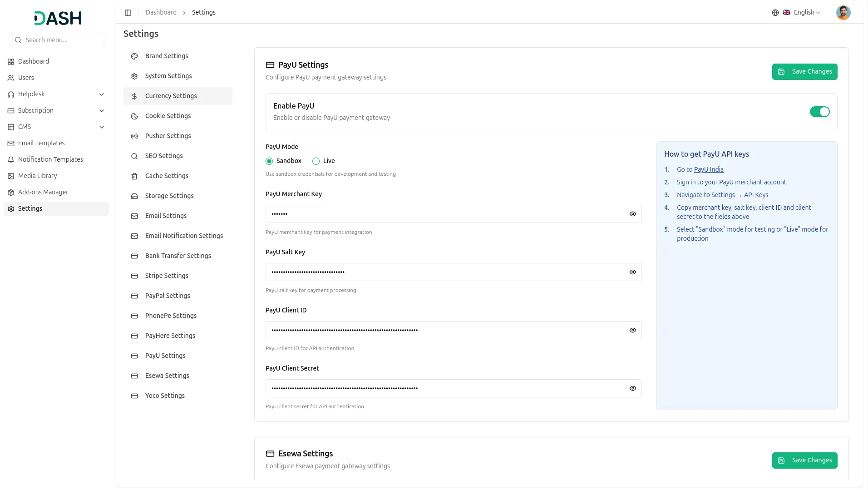Go to Bank Transfer Settings section
This screenshot has height=490, width=868.
point(178,256)
